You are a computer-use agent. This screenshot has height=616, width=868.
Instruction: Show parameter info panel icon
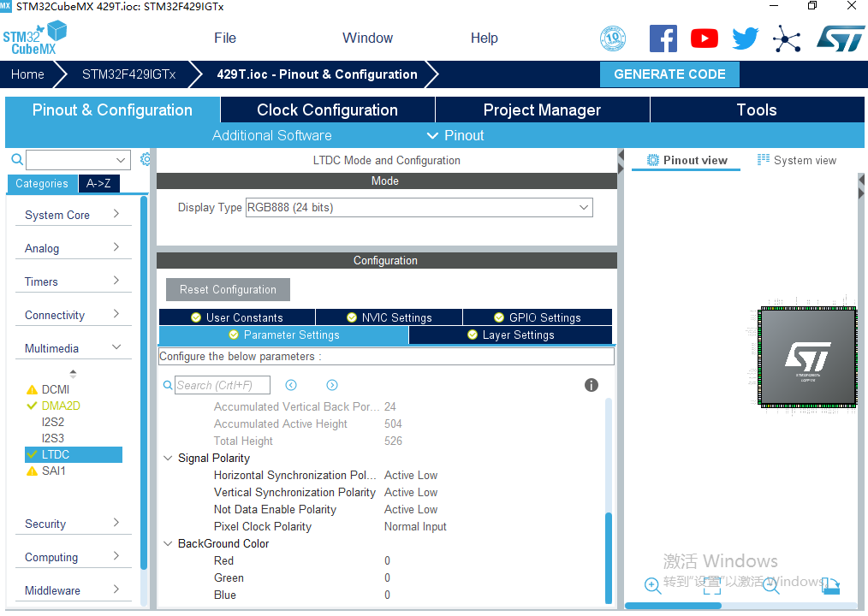[x=592, y=385]
